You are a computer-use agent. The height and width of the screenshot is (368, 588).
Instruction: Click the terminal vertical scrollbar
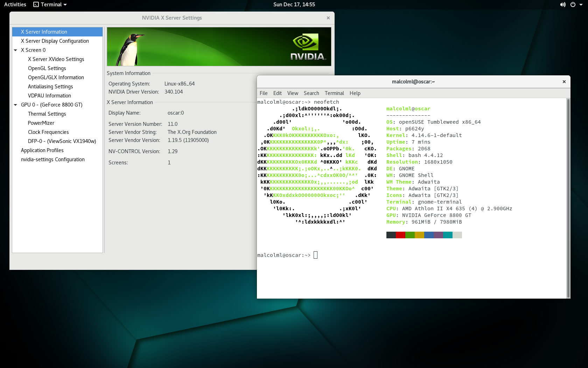(x=568, y=198)
